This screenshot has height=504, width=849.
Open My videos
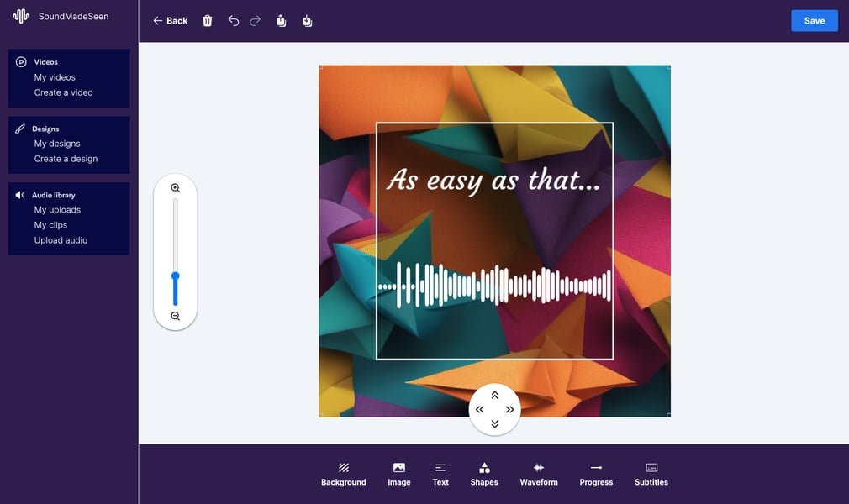[55, 77]
